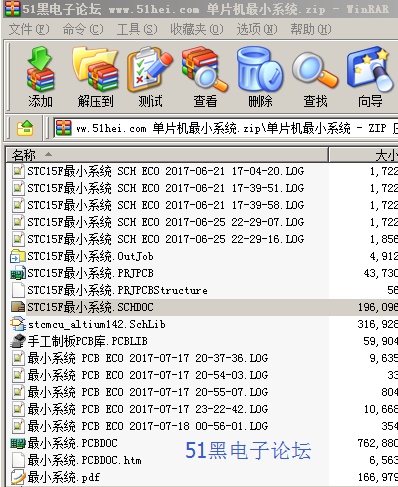The height and width of the screenshot is (487, 398).
Task: Run the 测试 (Test) archive tool
Action: click(150, 77)
